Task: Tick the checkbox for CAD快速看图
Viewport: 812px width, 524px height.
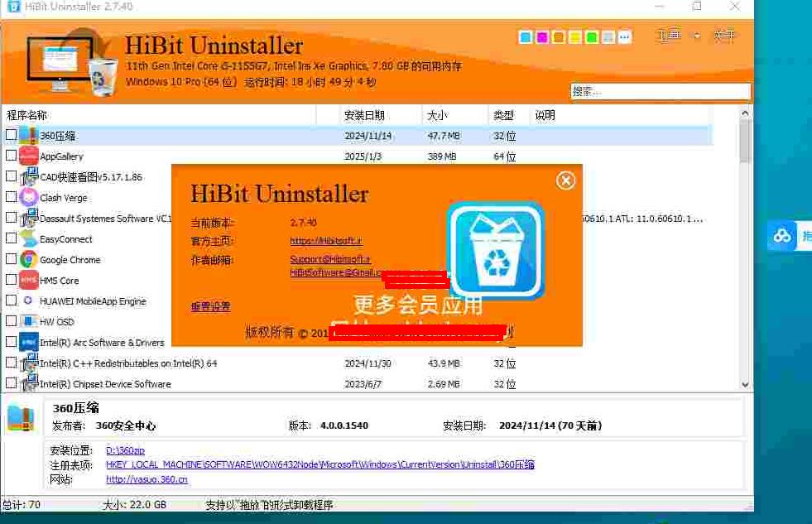Action: coord(11,176)
